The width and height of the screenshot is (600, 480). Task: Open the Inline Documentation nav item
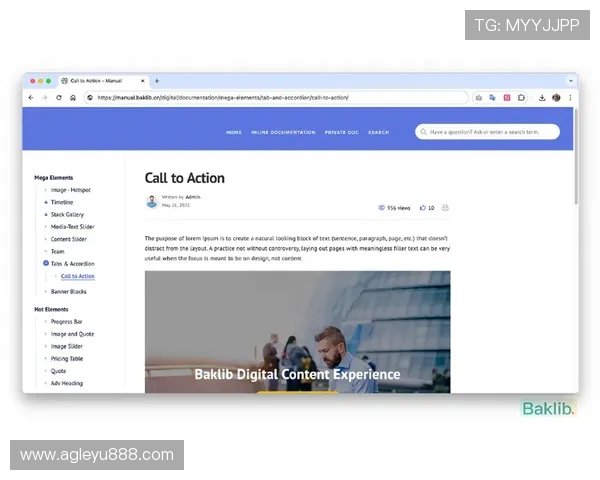tap(283, 132)
